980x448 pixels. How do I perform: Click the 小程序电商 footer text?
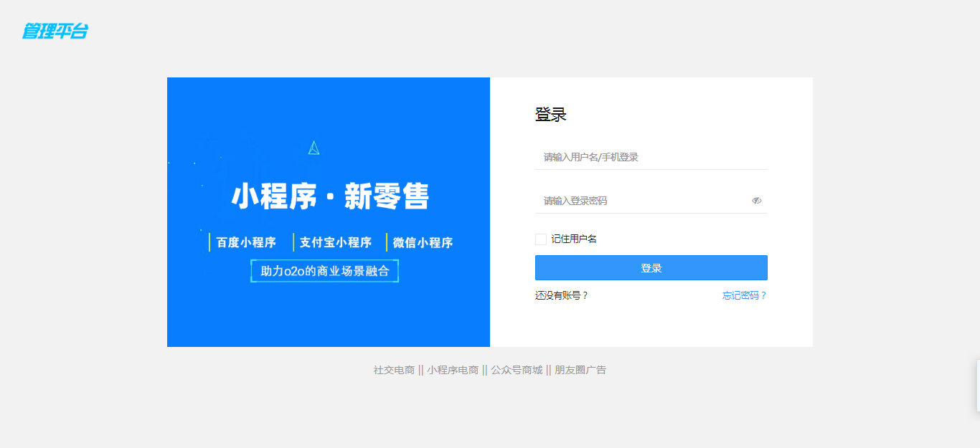pyautogui.click(x=453, y=371)
